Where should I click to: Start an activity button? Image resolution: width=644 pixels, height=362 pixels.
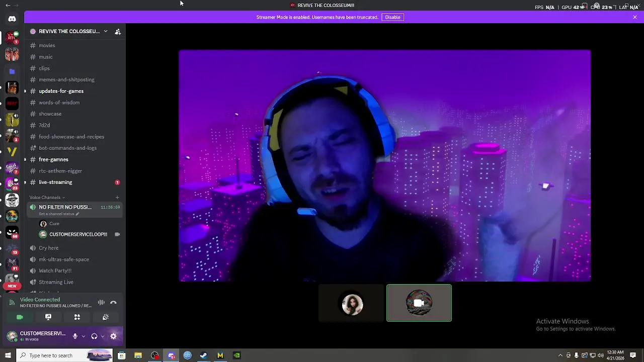click(x=77, y=317)
